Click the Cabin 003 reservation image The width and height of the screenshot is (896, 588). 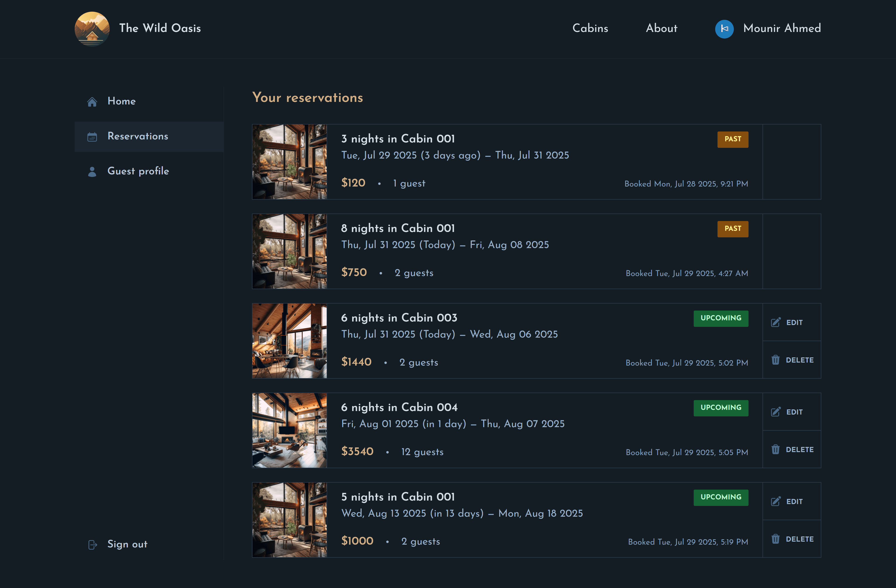coord(290,341)
